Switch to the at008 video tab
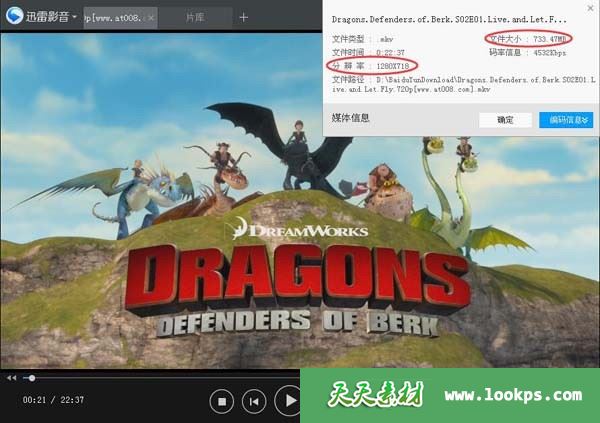The width and height of the screenshot is (600, 423). pos(118,18)
